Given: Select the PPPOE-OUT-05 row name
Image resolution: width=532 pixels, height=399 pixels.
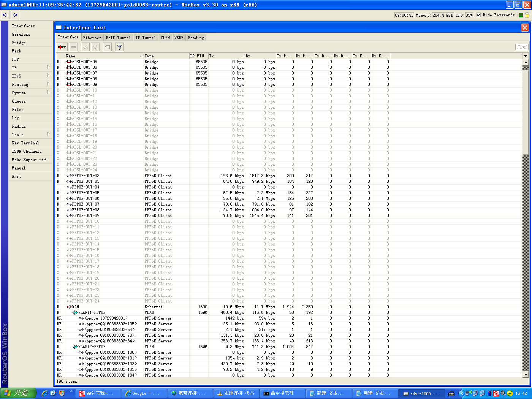Looking at the screenshot, I should (x=86, y=193).
